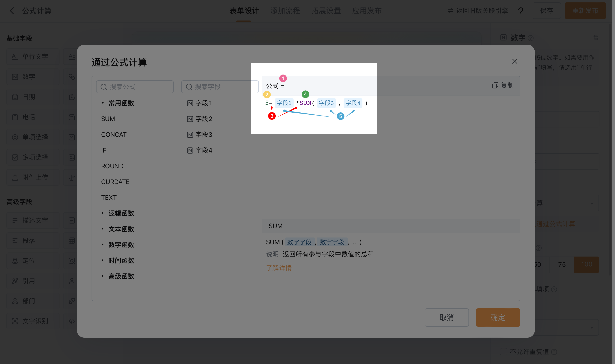
Task: Select the IF function
Action: pos(103,150)
